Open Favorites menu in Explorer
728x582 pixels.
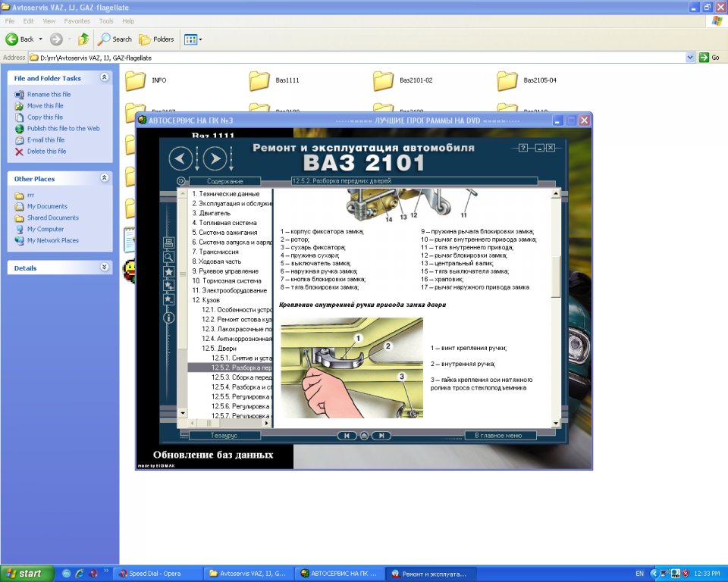[77, 21]
